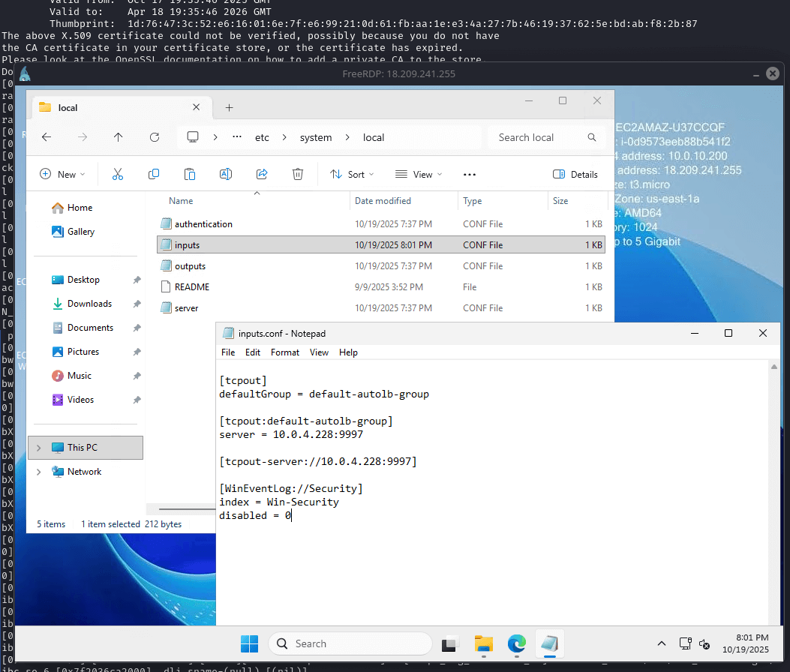Select the outputs CONF file
Viewport: 790px width, 672px height.
click(190, 266)
